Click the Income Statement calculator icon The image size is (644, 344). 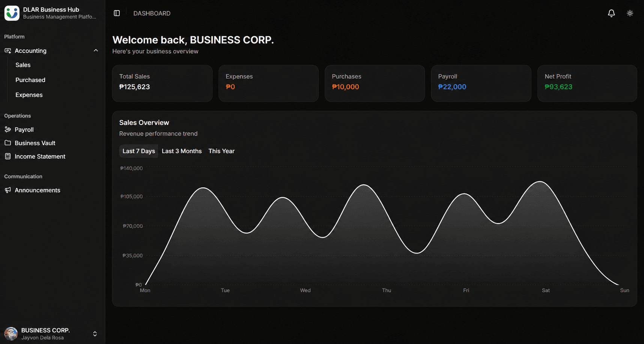click(8, 156)
